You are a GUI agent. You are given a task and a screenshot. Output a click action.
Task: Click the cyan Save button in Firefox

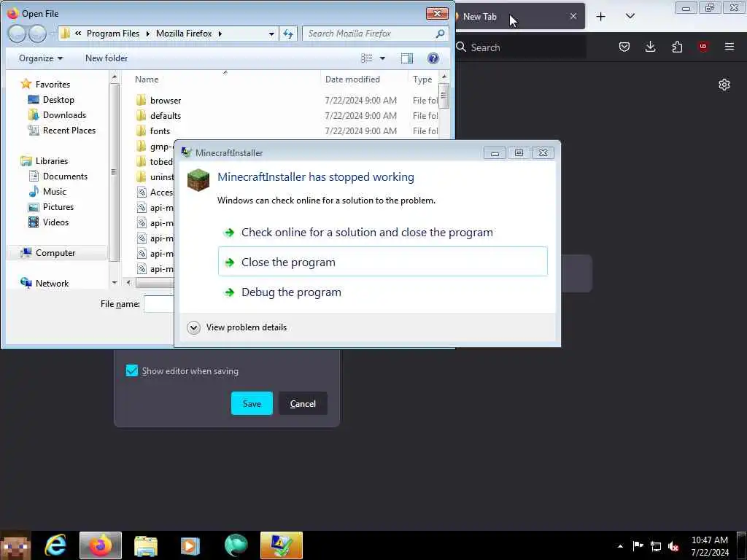click(x=252, y=403)
